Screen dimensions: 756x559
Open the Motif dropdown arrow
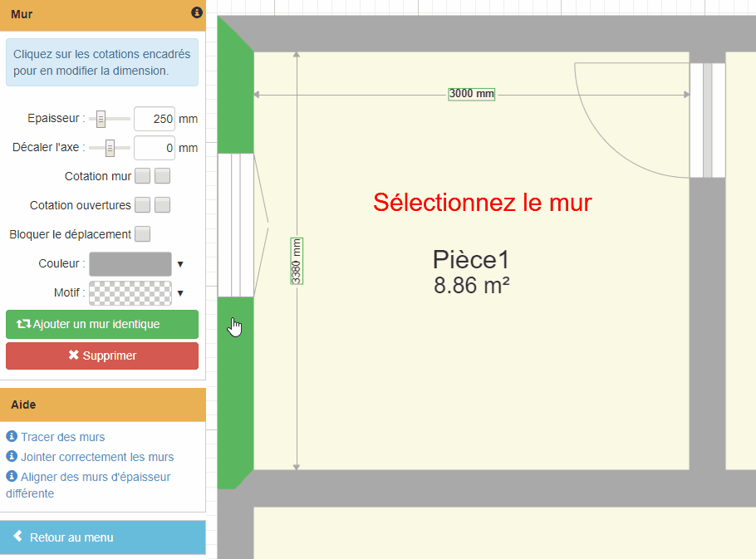180,293
